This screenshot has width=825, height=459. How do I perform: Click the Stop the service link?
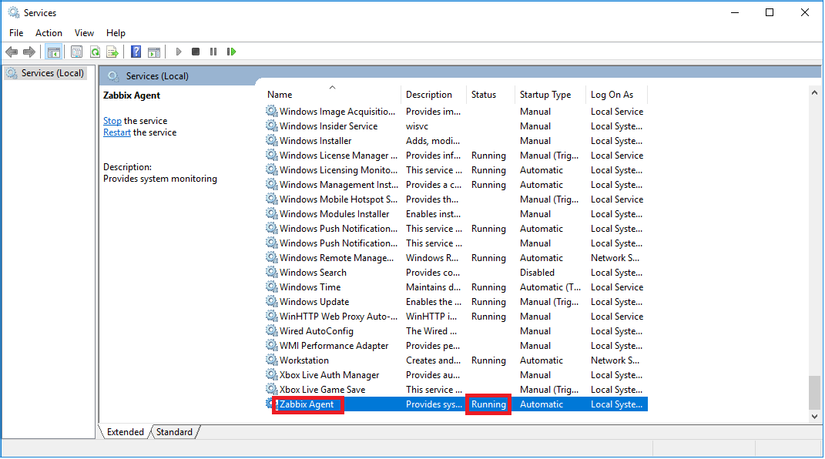point(112,121)
